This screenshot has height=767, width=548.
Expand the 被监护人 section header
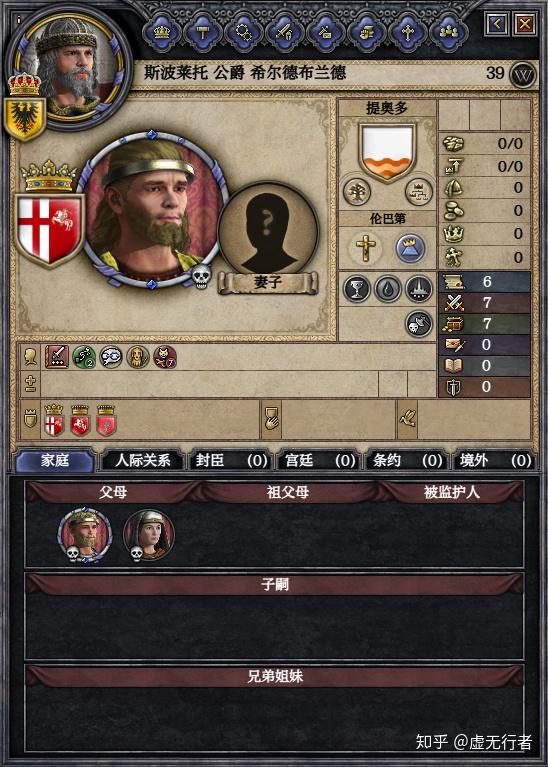[451, 492]
